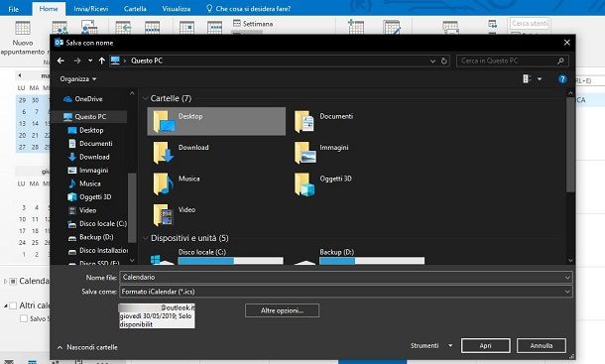Viewport: 605px width, 364px height.
Task: Click the forward navigation arrow in dialog
Action: tap(77, 61)
